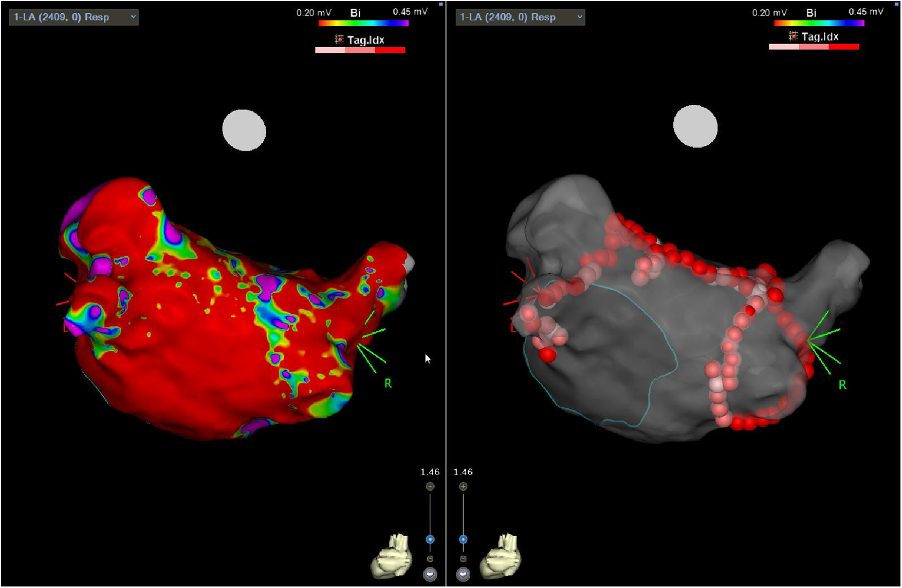Viewport: 902px width, 588px height.
Task: Click zoom out minus button in right pane
Action: [x=463, y=559]
